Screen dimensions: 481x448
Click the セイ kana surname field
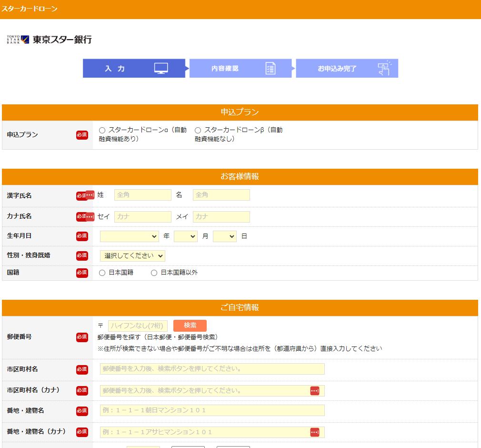(x=143, y=217)
